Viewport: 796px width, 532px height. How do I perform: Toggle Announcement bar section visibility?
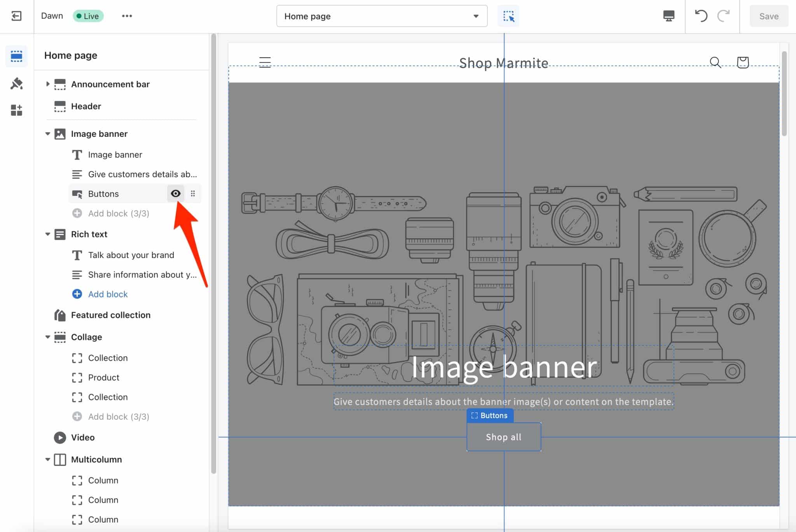175,84
